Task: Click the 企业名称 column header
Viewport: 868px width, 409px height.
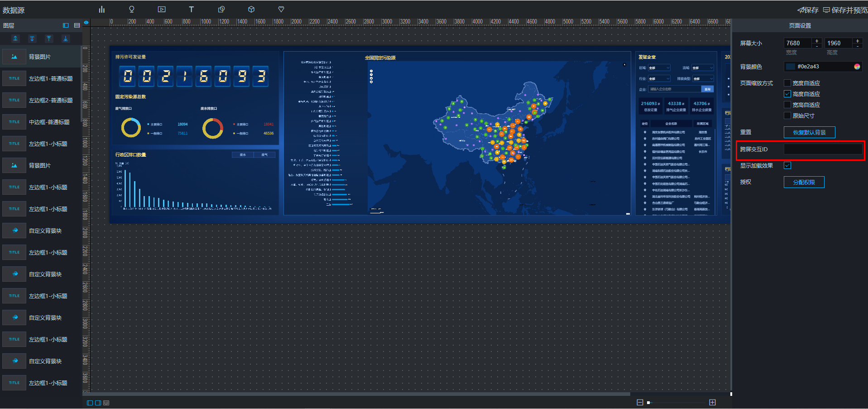Action: pos(671,124)
